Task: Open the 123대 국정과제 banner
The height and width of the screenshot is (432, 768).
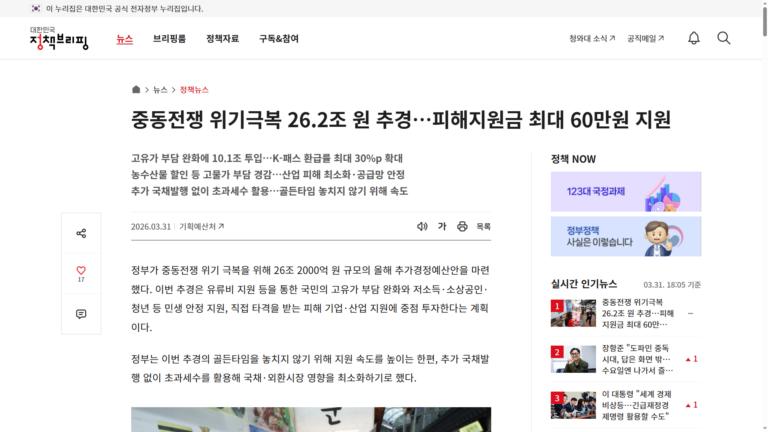Action: click(626, 192)
